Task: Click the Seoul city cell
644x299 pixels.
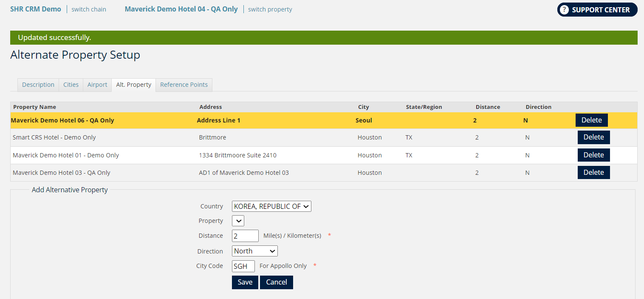Action: (364, 120)
